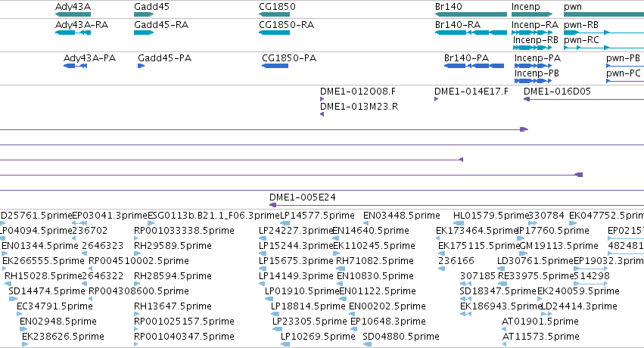
Task: Open the LP14577.5prime EST label
Action: (x=317, y=216)
